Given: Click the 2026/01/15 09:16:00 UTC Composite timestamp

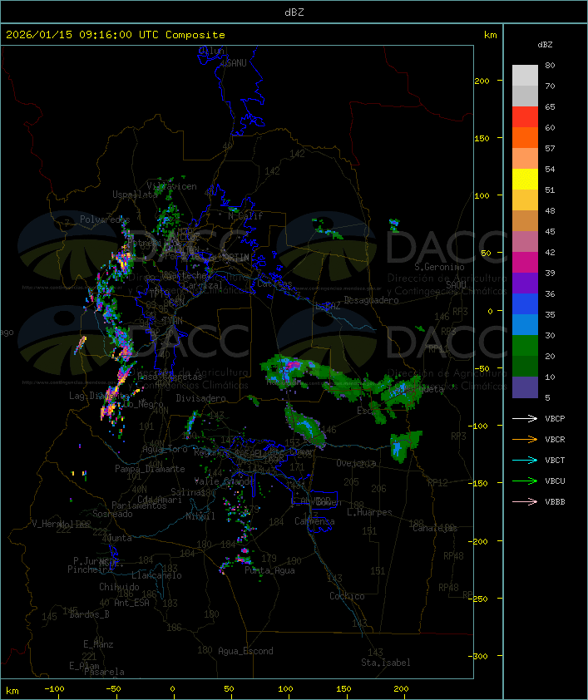Looking at the screenshot, I should [x=116, y=35].
